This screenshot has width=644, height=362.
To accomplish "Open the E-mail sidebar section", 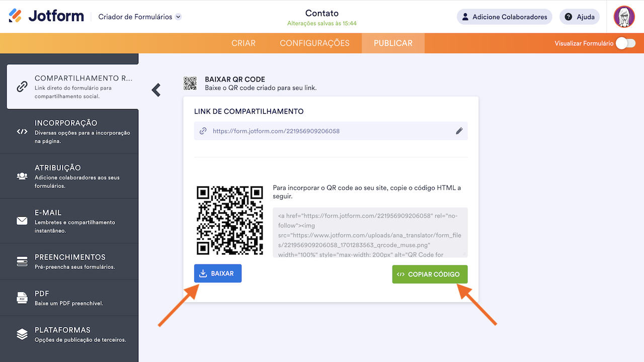I will click(x=69, y=221).
